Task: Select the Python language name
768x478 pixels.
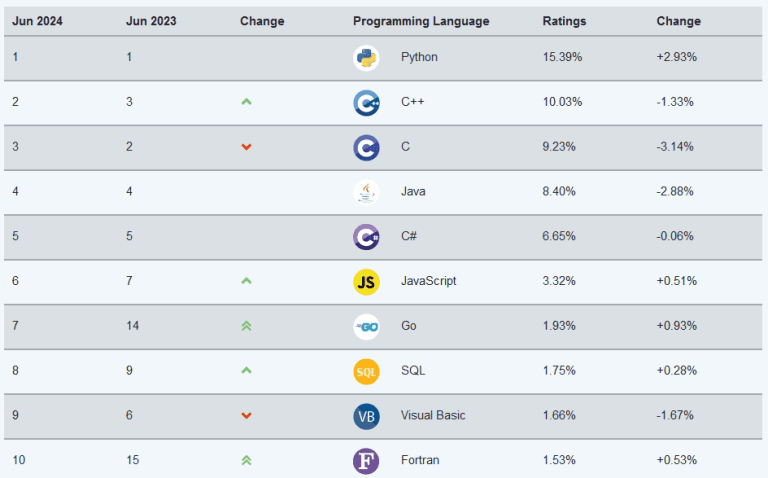Action: pos(419,57)
